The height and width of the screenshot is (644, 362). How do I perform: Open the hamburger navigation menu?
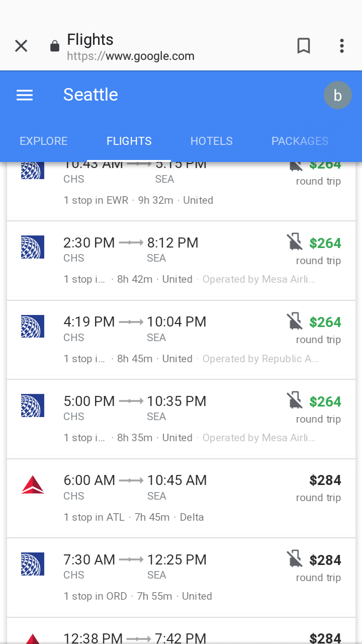pyautogui.click(x=25, y=95)
